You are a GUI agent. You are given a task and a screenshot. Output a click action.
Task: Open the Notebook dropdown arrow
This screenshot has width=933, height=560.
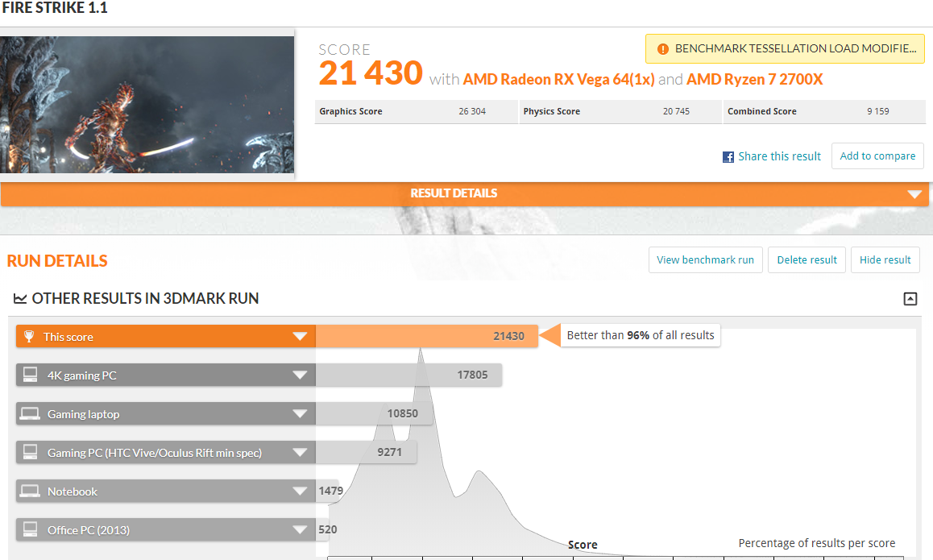point(300,491)
